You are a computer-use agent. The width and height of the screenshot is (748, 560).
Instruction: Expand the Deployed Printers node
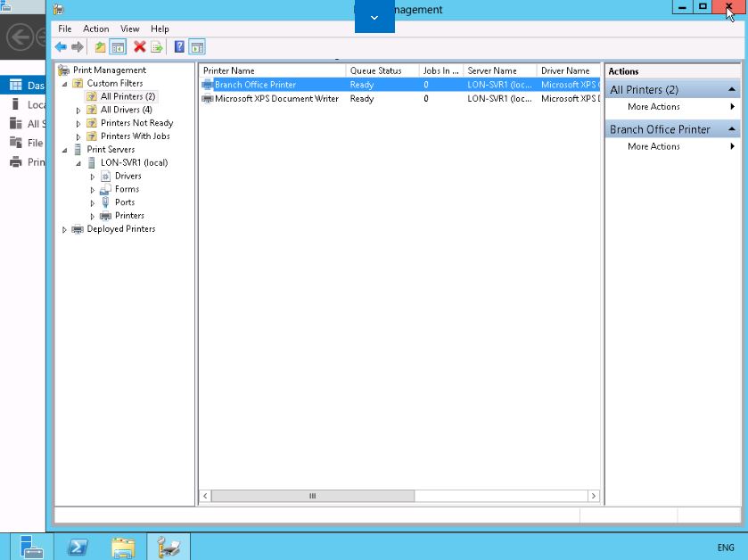pyautogui.click(x=64, y=229)
